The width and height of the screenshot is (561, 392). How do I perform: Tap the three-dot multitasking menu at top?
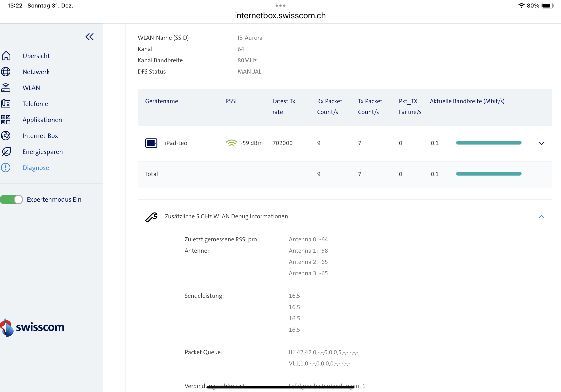point(280,5)
